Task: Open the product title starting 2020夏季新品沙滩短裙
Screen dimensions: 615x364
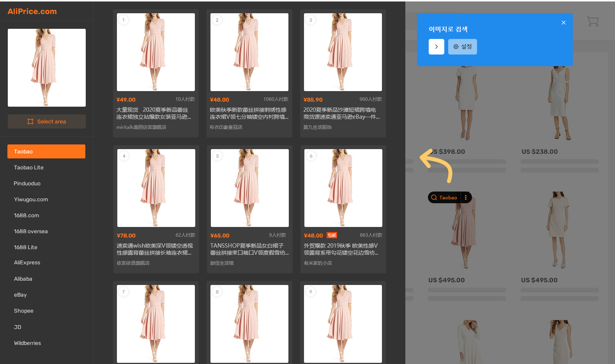Action: [341, 113]
